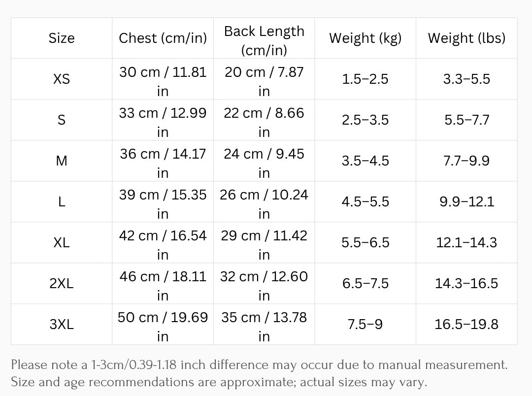Click the XL size row label
Screen dimensions: 532x396
click(62, 243)
